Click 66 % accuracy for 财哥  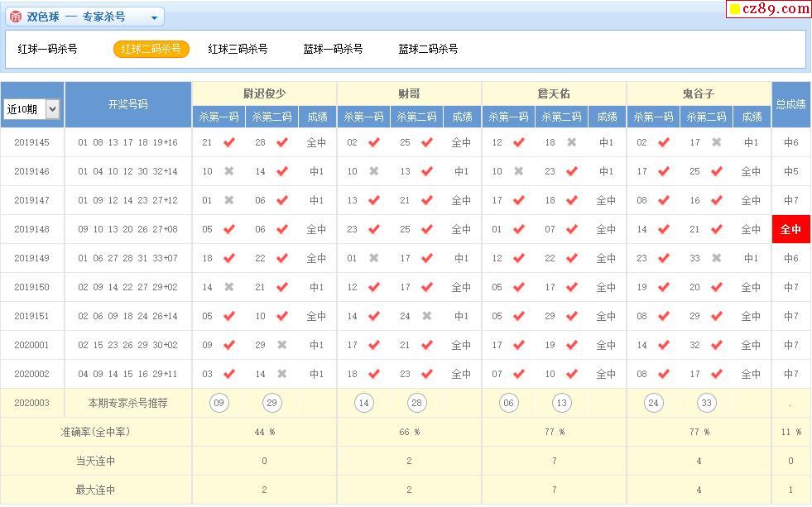point(409,432)
